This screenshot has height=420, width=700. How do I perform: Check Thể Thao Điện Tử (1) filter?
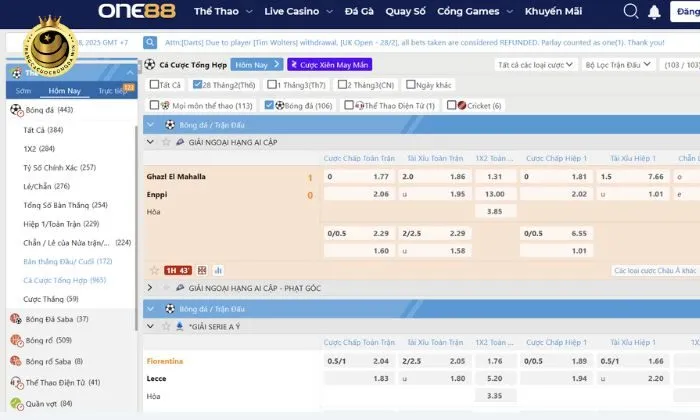pos(349,105)
